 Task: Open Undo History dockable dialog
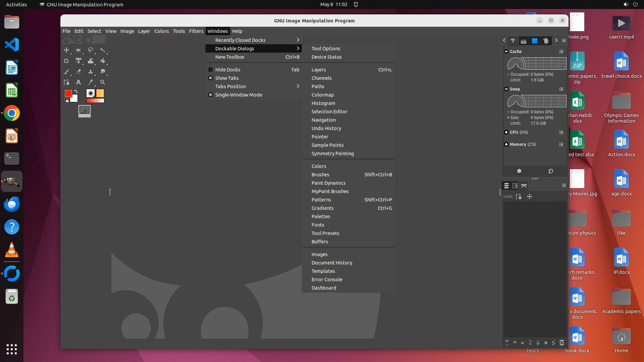[x=326, y=128]
